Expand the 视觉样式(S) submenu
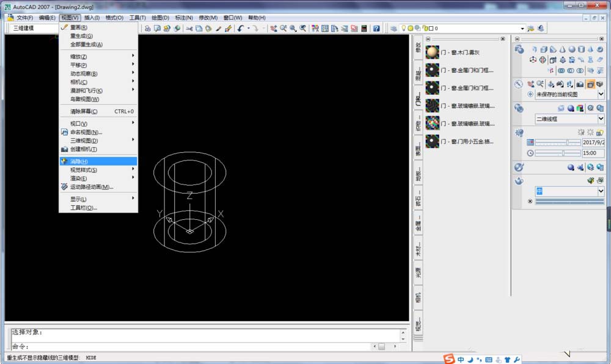Viewport: 611px width, 364px height. (98, 170)
